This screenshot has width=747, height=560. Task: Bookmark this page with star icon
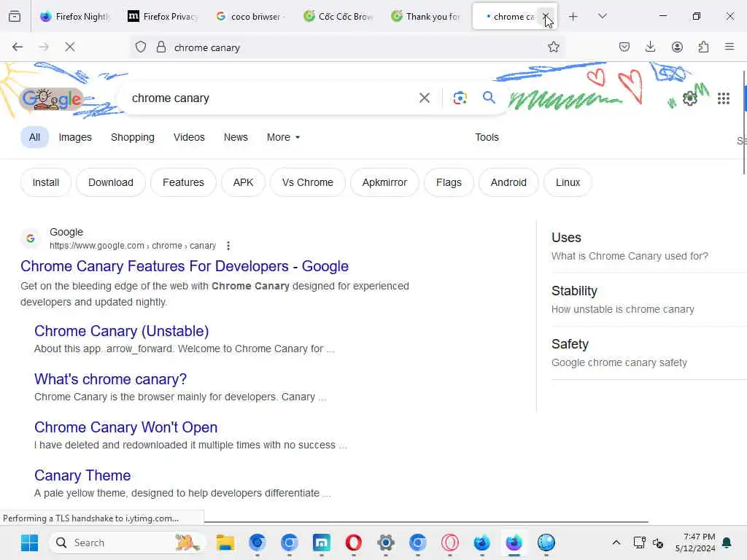(x=553, y=47)
